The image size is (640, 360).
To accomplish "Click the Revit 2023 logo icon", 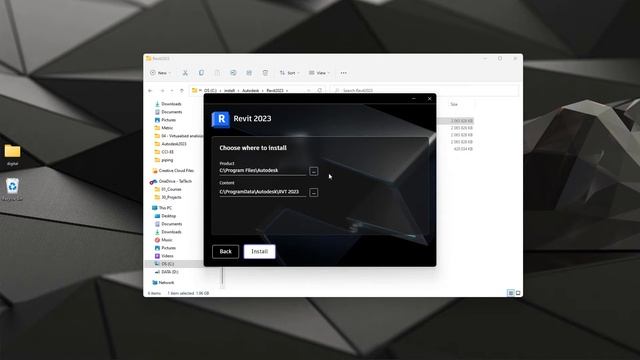I will (220, 119).
